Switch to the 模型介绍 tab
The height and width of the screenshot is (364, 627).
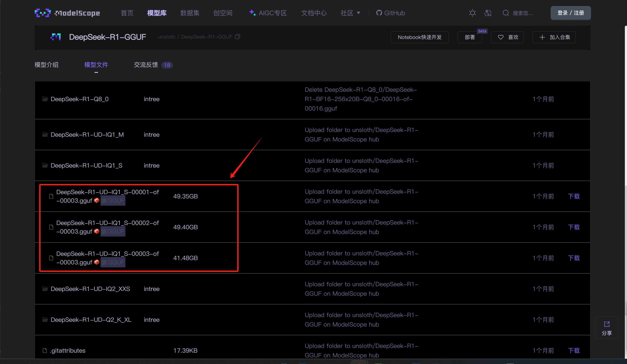(47, 65)
